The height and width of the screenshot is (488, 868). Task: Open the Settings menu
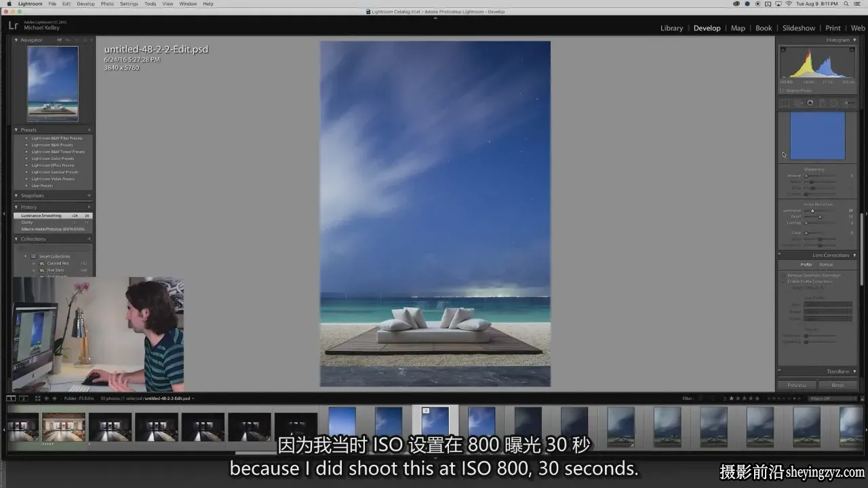pos(129,4)
